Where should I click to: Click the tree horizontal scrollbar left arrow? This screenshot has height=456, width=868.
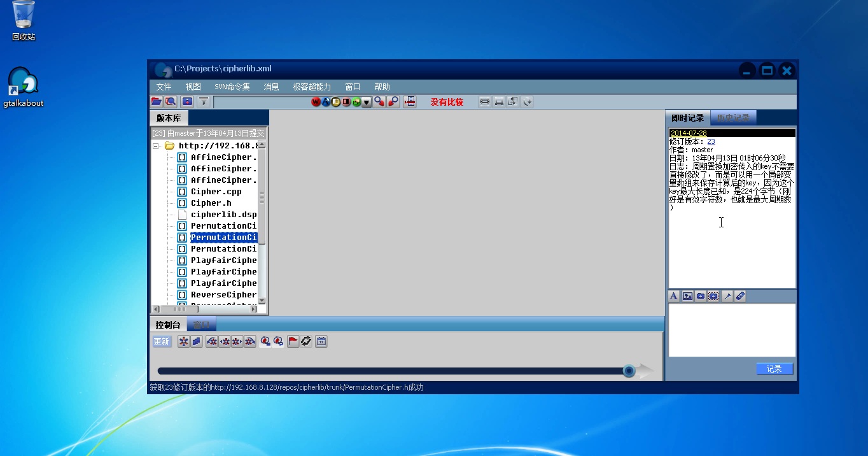pos(155,309)
